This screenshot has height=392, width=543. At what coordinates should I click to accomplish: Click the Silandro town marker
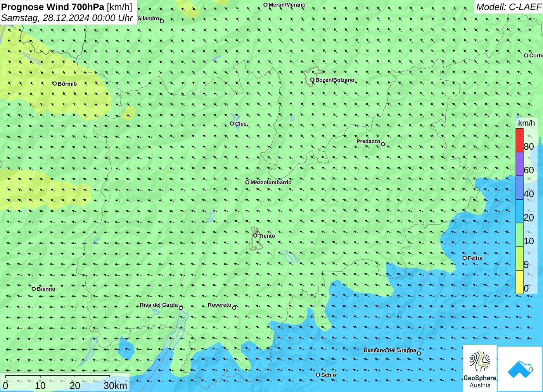pos(162,21)
